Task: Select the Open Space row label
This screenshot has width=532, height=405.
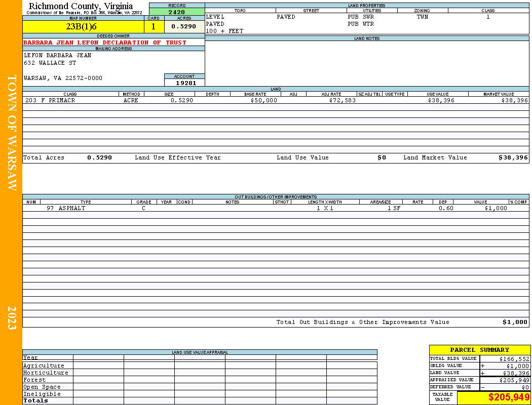Action: [42, 387]
